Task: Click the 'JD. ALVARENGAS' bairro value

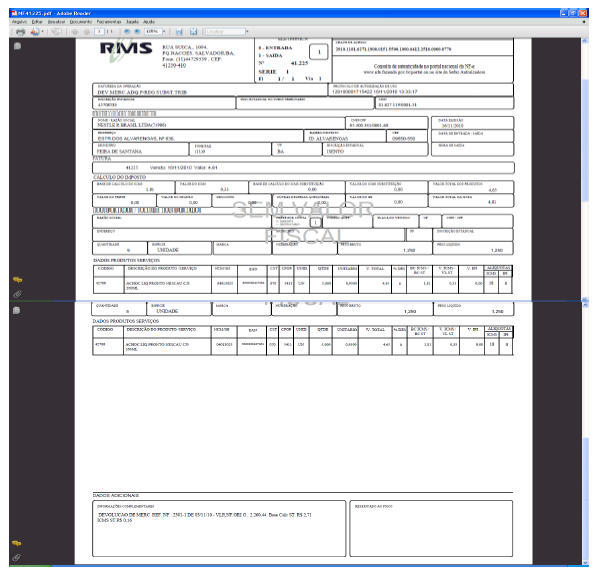Action: point(328,138)
